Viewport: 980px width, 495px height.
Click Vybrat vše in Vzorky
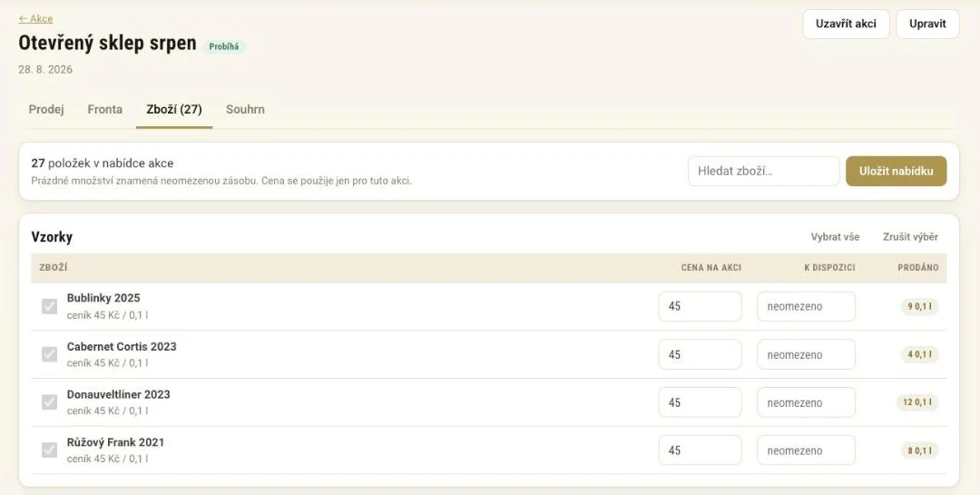pos(835,237)
